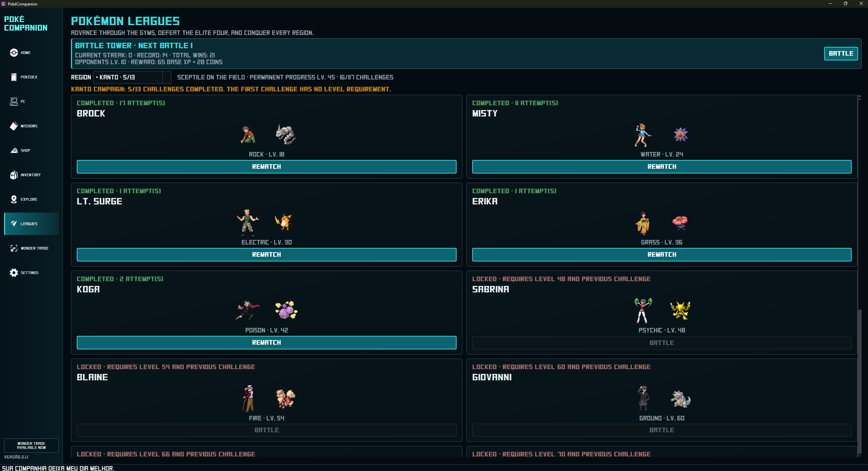The width and height of the screenshot is (868, 471).
Task: Click the status bar message at bottom
Action: [x=58, y=468]
